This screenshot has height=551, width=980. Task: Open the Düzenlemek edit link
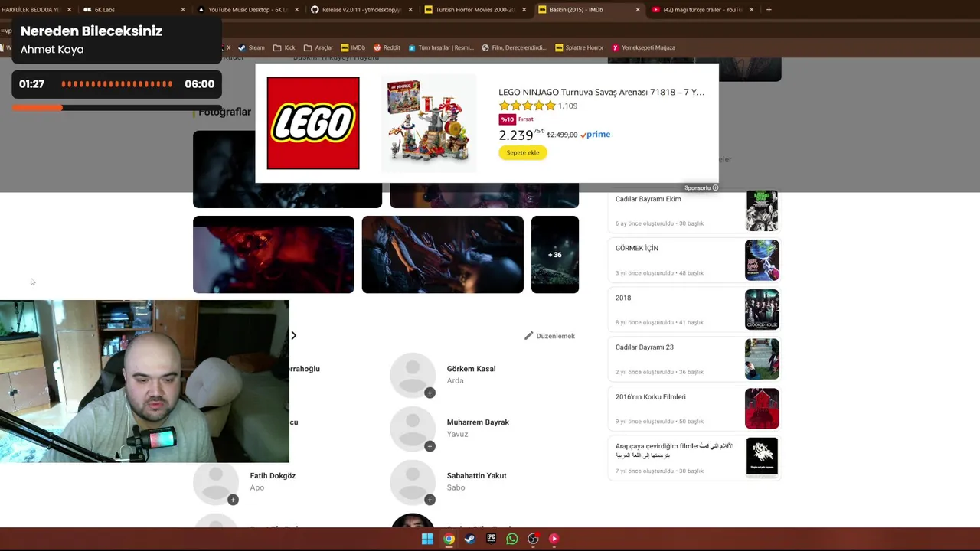(x=550, y=336)
